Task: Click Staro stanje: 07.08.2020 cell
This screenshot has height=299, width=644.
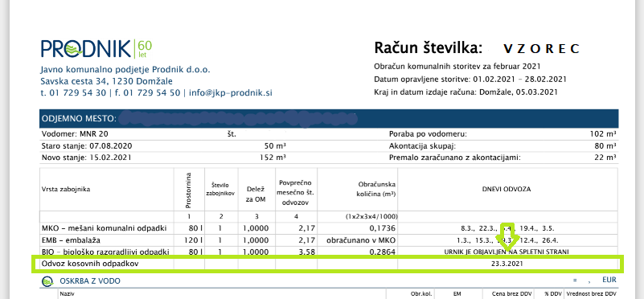Action: pos(87,145)
